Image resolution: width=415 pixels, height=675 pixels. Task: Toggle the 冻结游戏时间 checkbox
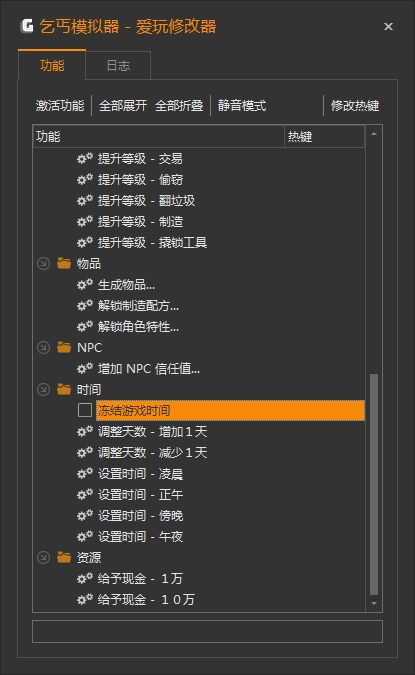(x=85, y=410)
